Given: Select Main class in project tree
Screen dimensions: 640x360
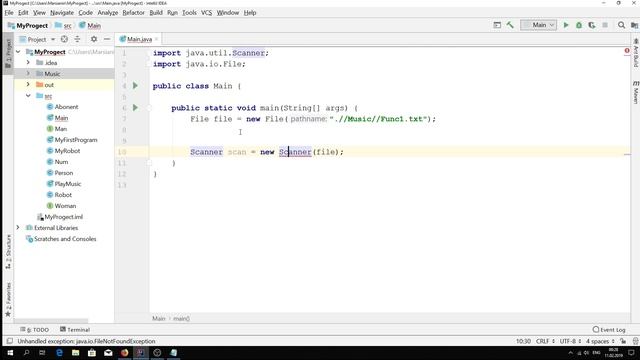Looking at the screenshot, I should (x=61, y=118).
